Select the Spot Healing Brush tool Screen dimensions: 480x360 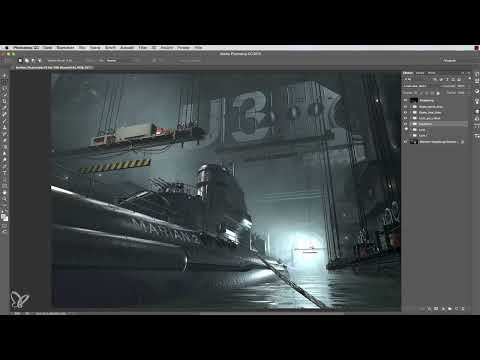pyautogui.click(x=5, y=114)
